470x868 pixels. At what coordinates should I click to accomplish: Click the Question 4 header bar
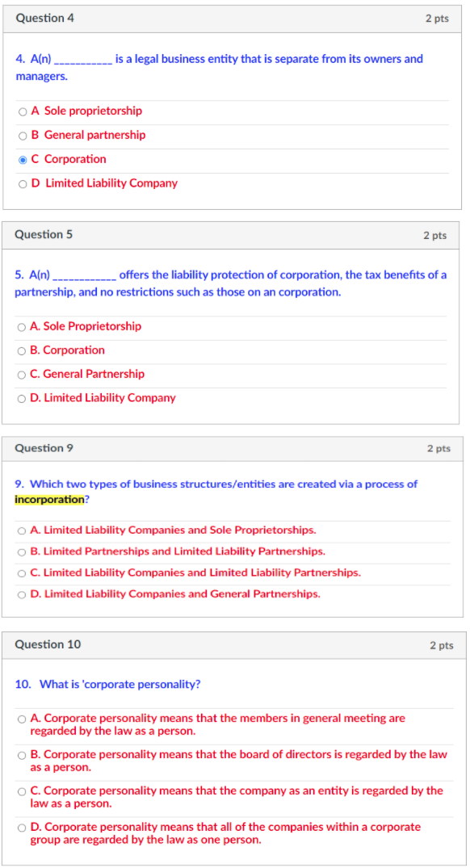234,17
